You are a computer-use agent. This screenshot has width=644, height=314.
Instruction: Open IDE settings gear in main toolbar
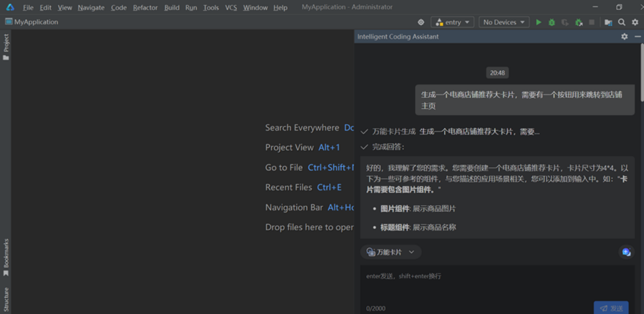[635, 22]
